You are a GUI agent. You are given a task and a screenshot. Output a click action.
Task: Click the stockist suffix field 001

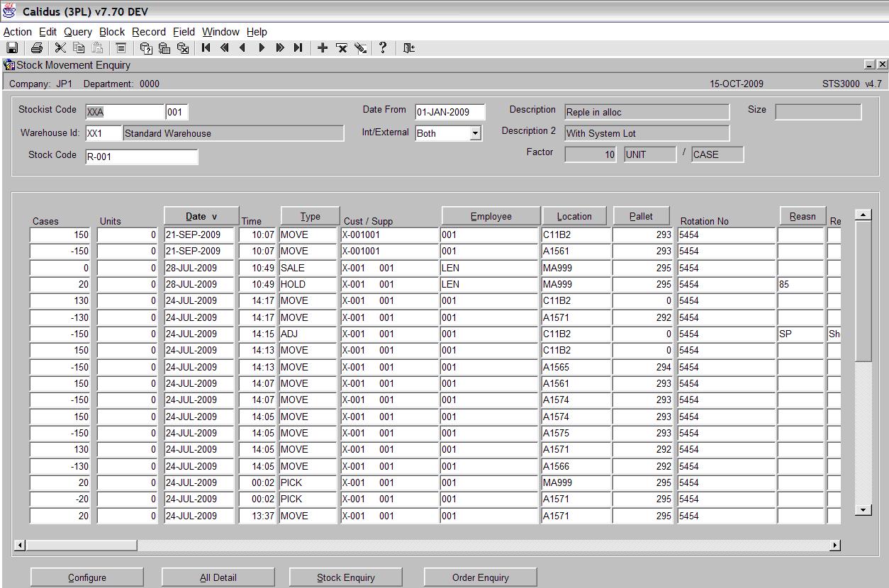pyautogui.click(x=177, y=112)
